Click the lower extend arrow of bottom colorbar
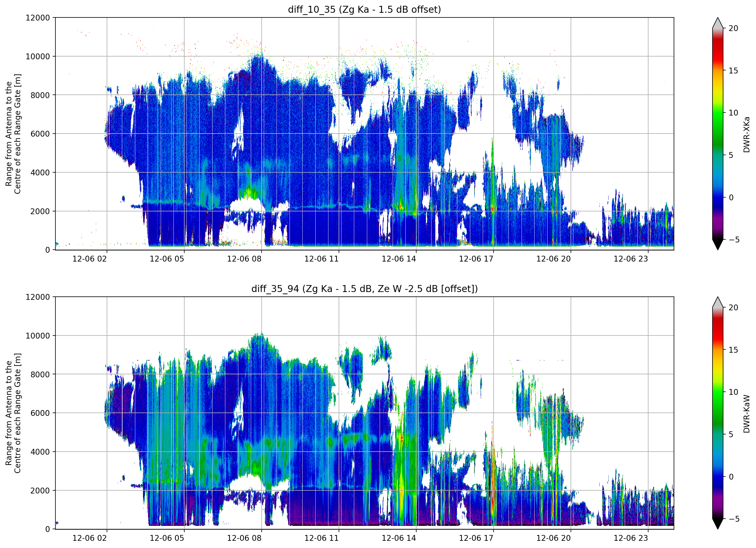 point(718,524)
